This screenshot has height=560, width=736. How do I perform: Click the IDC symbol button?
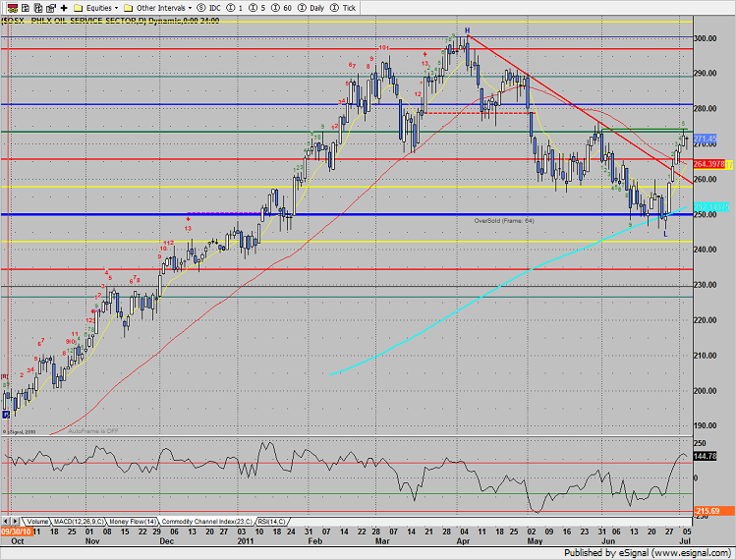[209, 8]
